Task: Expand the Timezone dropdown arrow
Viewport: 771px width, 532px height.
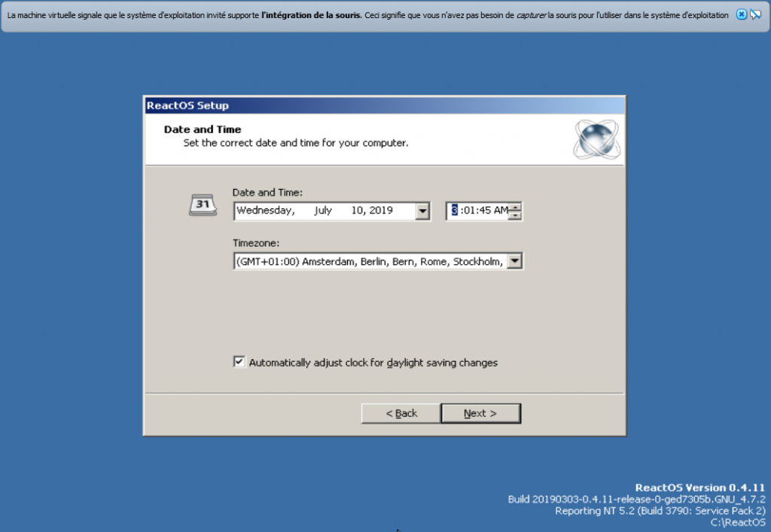Action: (x=515, y=261)
